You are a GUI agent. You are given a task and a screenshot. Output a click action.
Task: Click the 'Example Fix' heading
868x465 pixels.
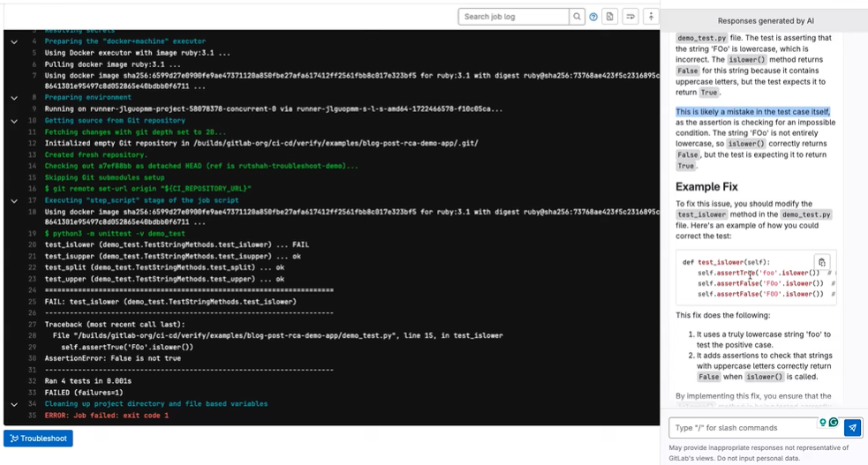pos(706,187)
